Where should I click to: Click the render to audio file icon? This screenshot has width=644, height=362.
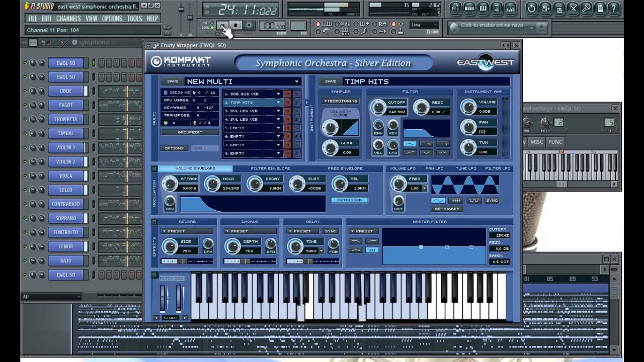point(558,8)
